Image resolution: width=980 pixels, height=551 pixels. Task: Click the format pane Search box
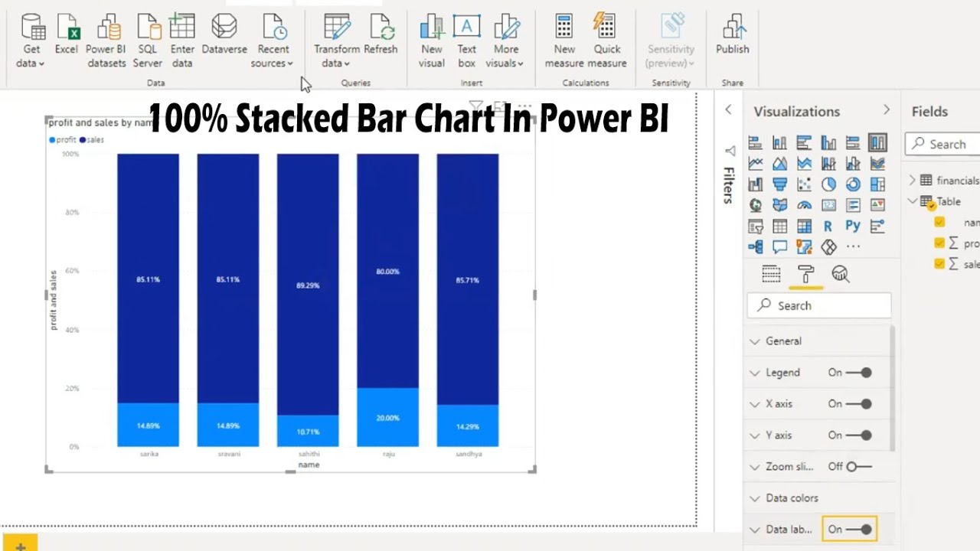(819, 305)
